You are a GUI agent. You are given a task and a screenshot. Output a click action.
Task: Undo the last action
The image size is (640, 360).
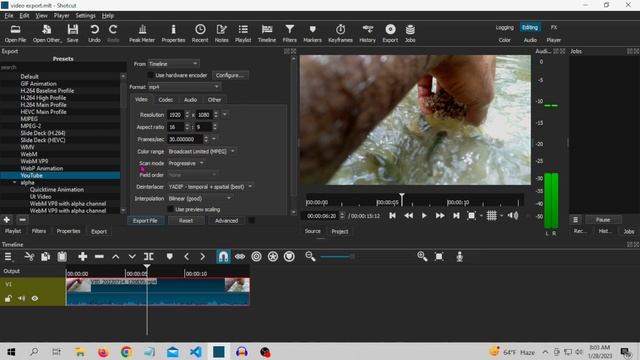(94, 33)
